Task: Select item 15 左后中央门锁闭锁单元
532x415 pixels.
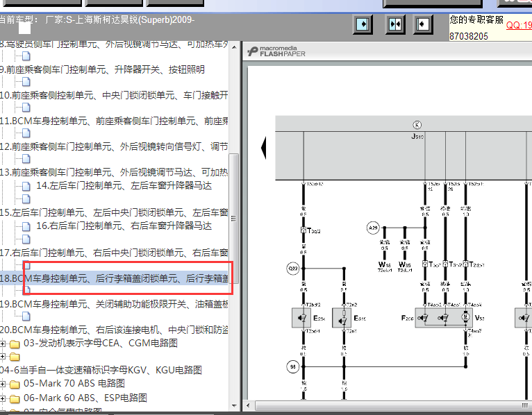Action: pyautogui.click(x=114, y=212)
